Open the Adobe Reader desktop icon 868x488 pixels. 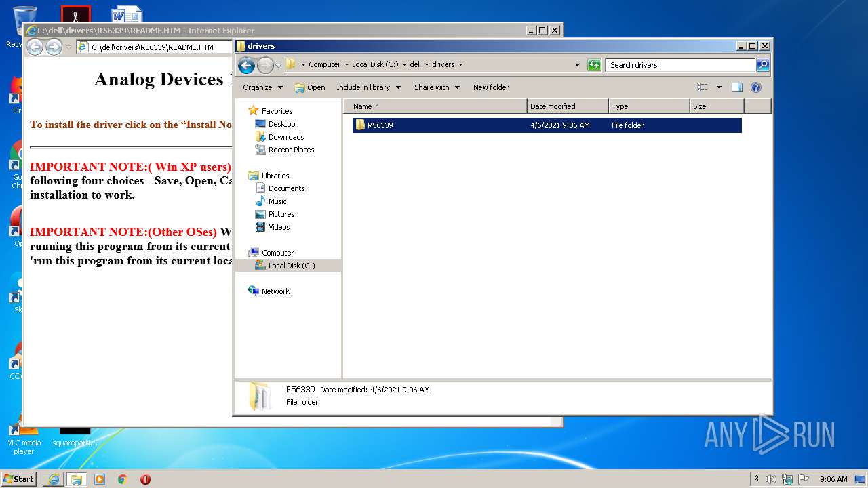click(75, 14)
